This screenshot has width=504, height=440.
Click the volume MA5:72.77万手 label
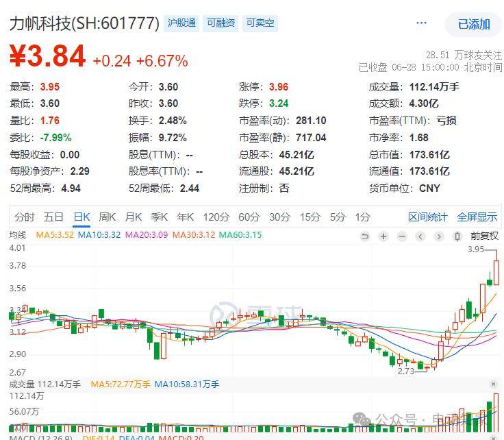pos(121,384)
